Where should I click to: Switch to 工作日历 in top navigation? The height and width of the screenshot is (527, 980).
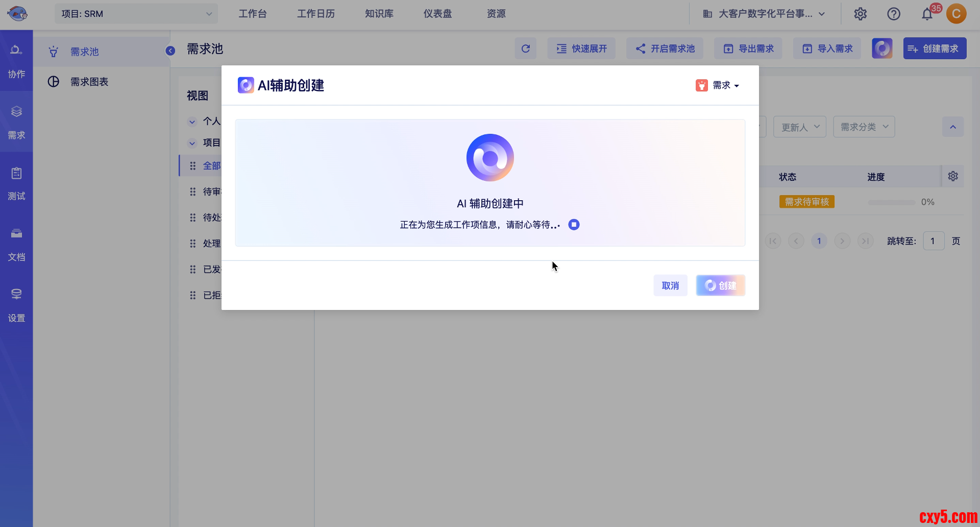click(316, 14)
